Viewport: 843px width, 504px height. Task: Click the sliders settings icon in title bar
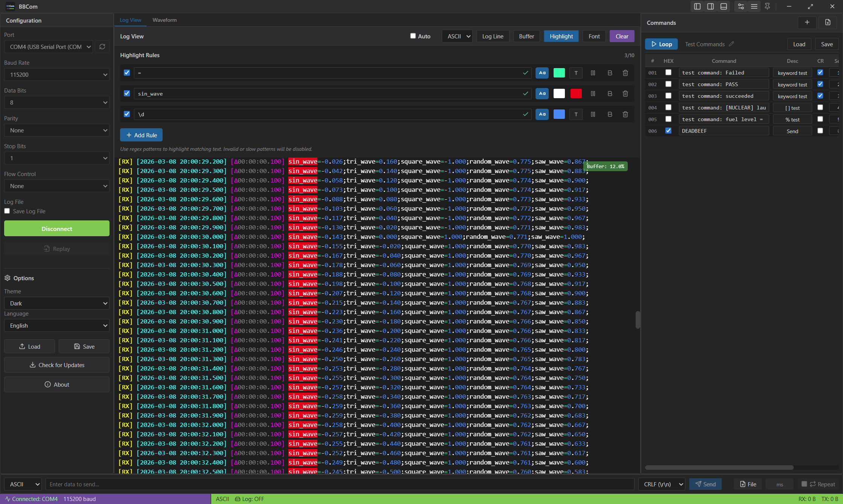point(741,6)
